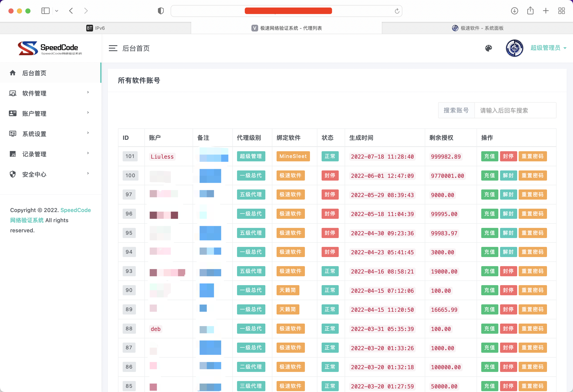
Task: Click 充值 for account ID 90
Action: (x=489, y=290)
